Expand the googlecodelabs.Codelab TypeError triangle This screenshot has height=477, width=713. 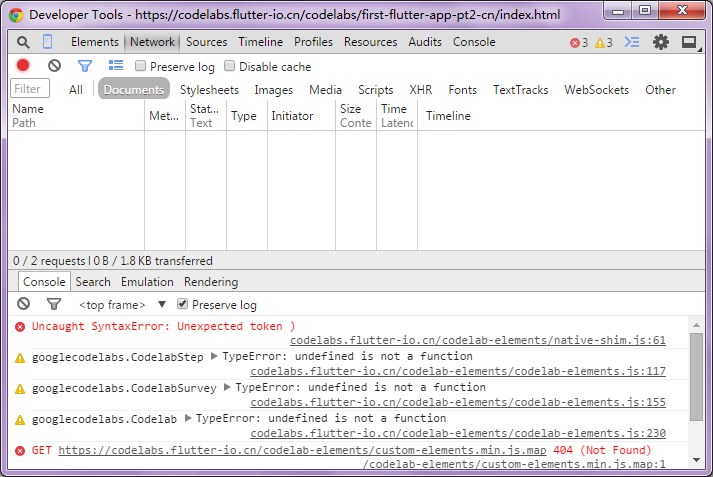188,418
